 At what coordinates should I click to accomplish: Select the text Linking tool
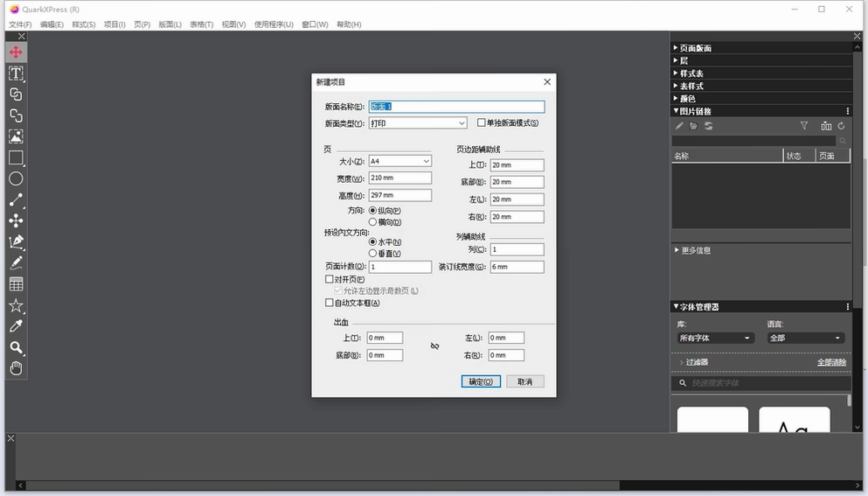click(16, 94)
